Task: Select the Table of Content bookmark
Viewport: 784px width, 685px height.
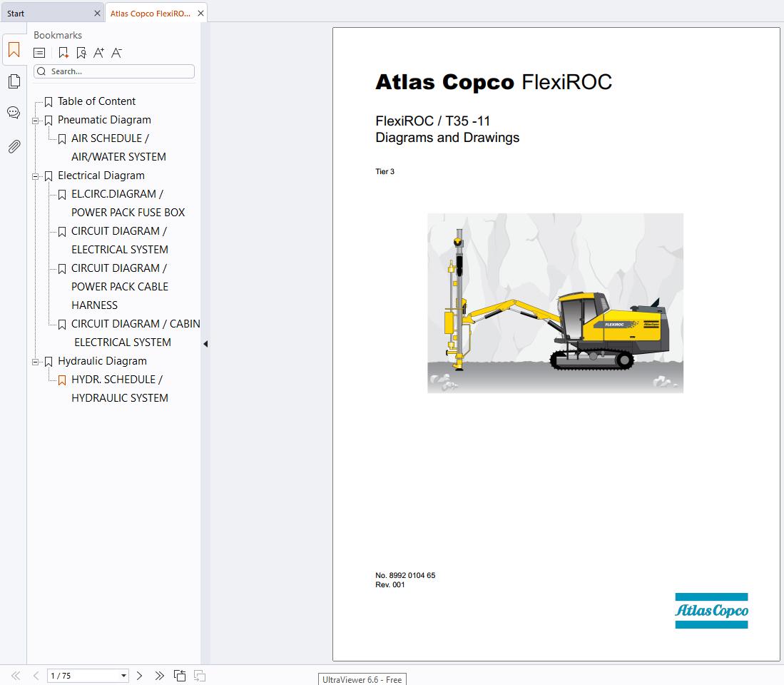Action: pyautogui.click(x=96, y=101)
